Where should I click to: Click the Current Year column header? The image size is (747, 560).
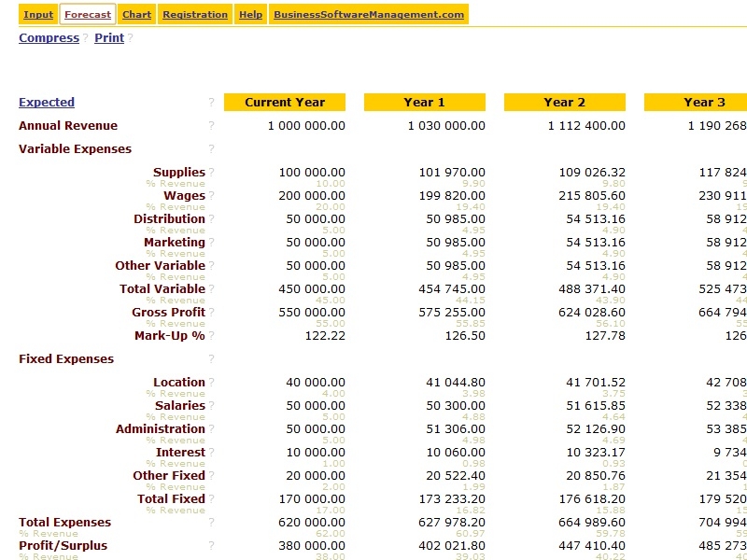point(285,103)
